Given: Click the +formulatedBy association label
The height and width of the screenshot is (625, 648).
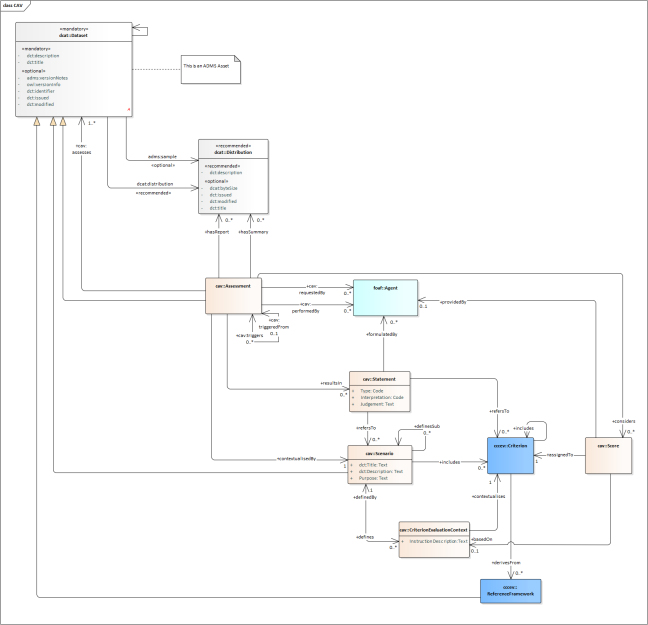Looking at the screenshot, I should point(381,334).
